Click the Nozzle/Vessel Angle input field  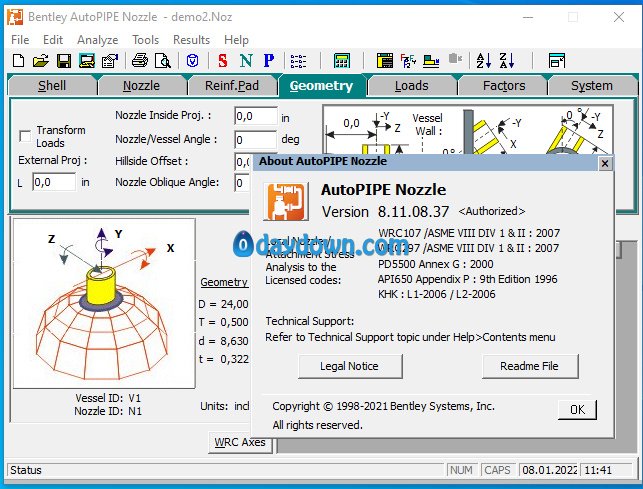tap(256, 140)
